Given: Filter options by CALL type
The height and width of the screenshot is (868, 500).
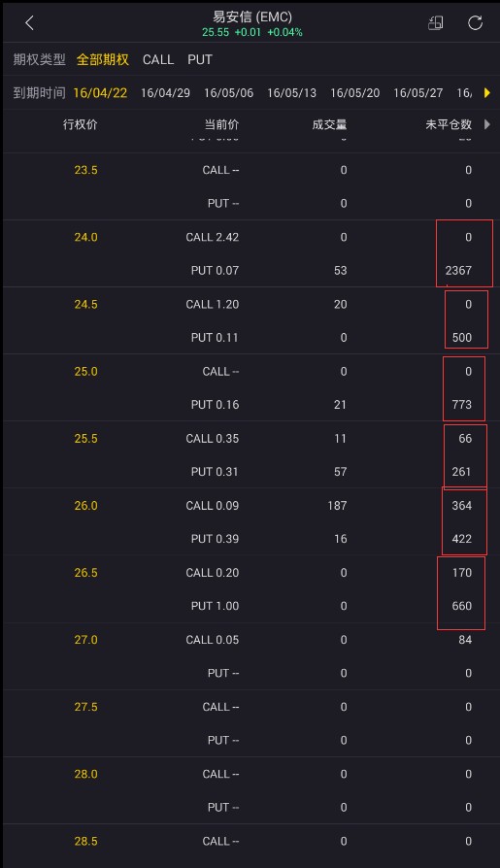Looking at the screenshot, I should (x=158, y=60).
